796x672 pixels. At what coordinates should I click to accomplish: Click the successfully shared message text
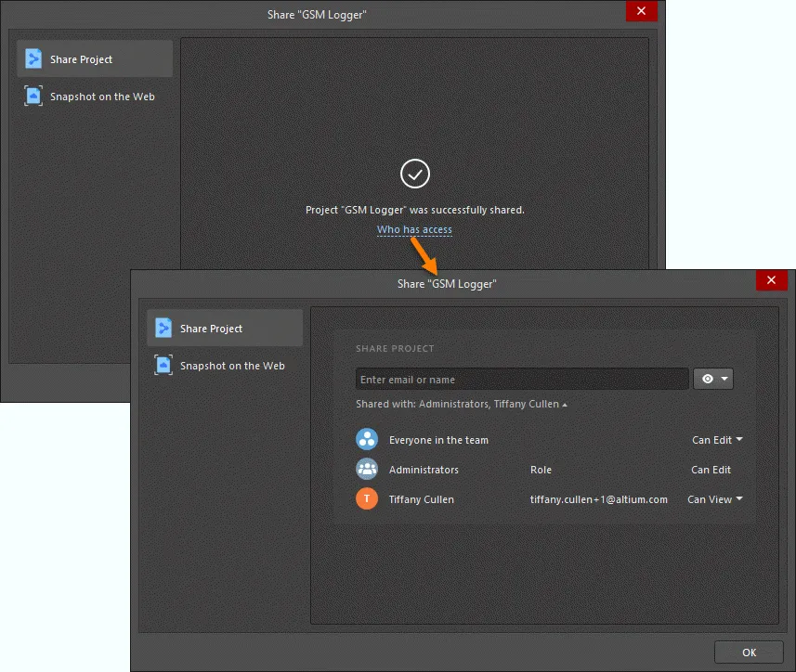415,210
